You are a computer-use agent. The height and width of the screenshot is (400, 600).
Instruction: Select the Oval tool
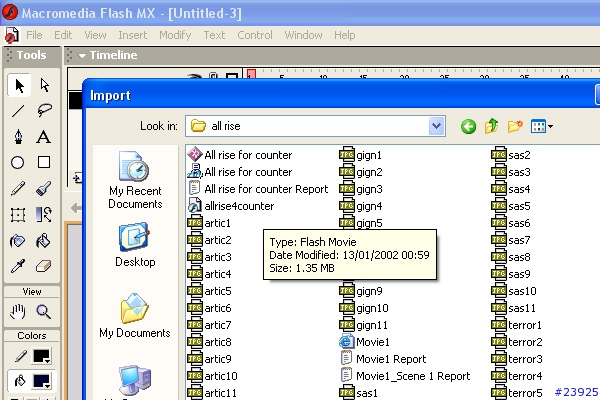18,162
